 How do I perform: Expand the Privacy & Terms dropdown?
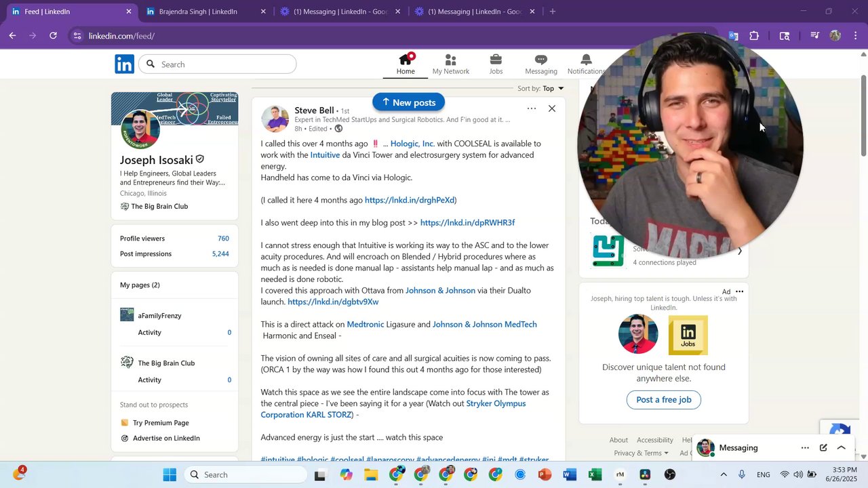click(641, 453)
